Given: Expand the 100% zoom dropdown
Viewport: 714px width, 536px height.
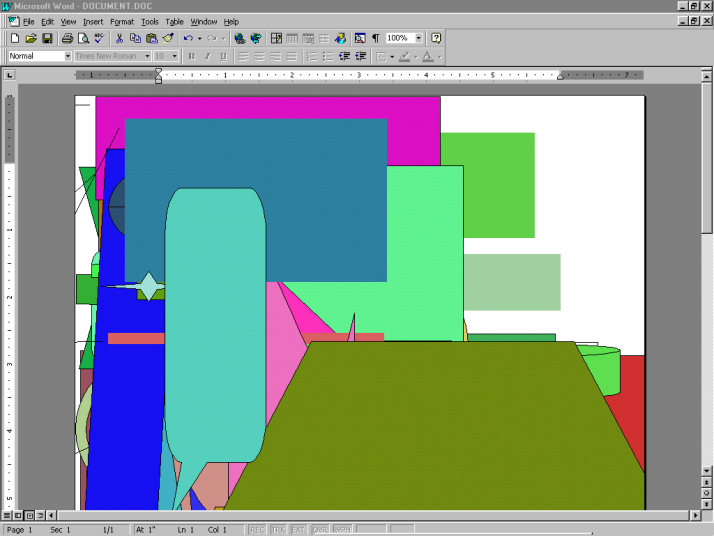Looking at the screenshot, I should (418, 38).
